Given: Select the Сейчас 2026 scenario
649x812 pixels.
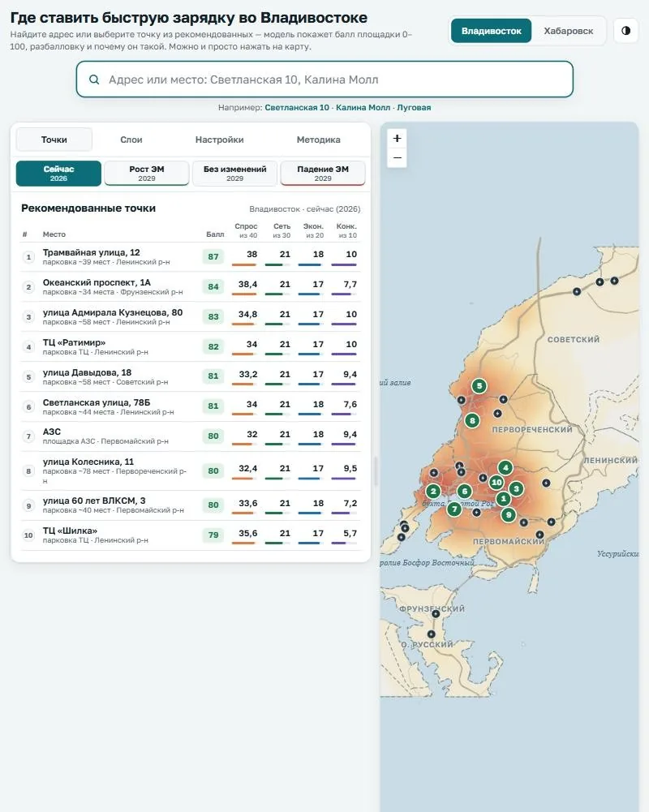Looking at the screenshot, I should [58, 174].
